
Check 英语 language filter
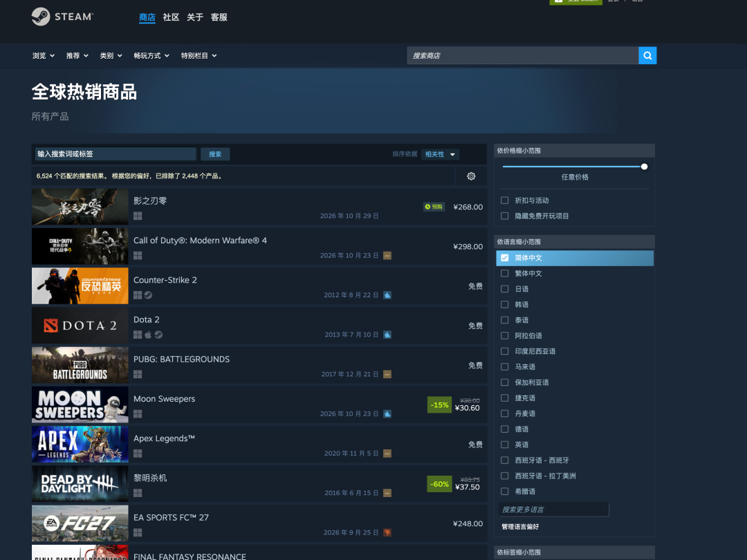coord(504,445)
